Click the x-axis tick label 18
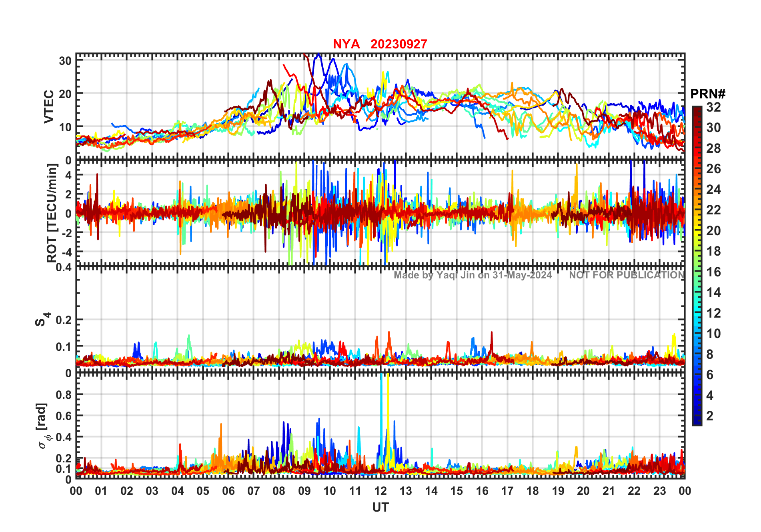Viewport: 761px width, 532px height. coord(533,491)
